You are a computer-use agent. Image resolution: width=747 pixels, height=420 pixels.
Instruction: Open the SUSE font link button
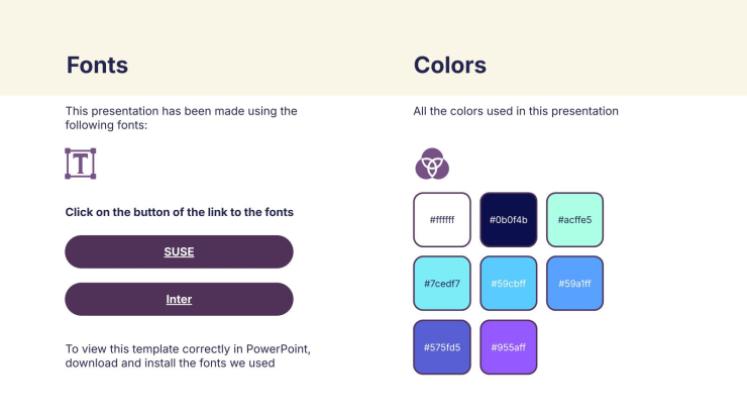[179, 252]
